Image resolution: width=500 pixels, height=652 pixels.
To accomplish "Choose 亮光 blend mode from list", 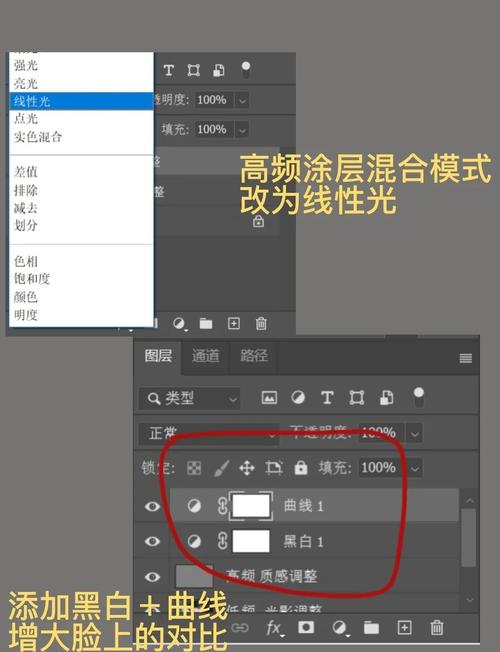I will pos(26,84).
